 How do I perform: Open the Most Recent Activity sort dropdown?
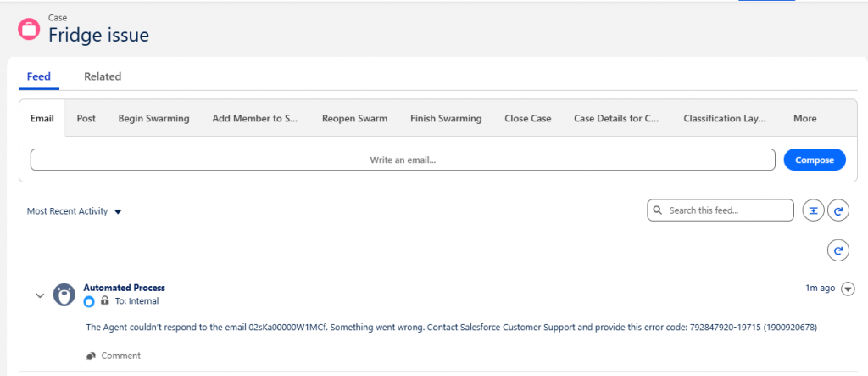coord(74,211)
